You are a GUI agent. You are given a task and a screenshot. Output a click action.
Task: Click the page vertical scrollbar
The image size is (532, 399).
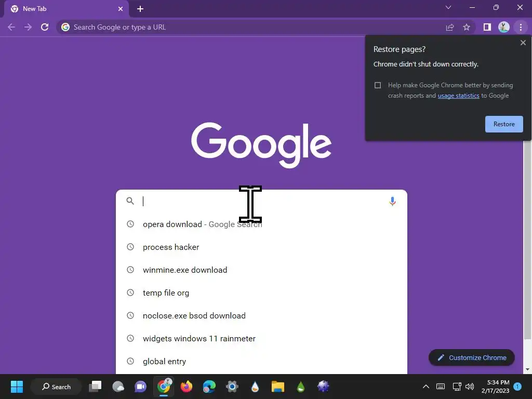point(527,237)
